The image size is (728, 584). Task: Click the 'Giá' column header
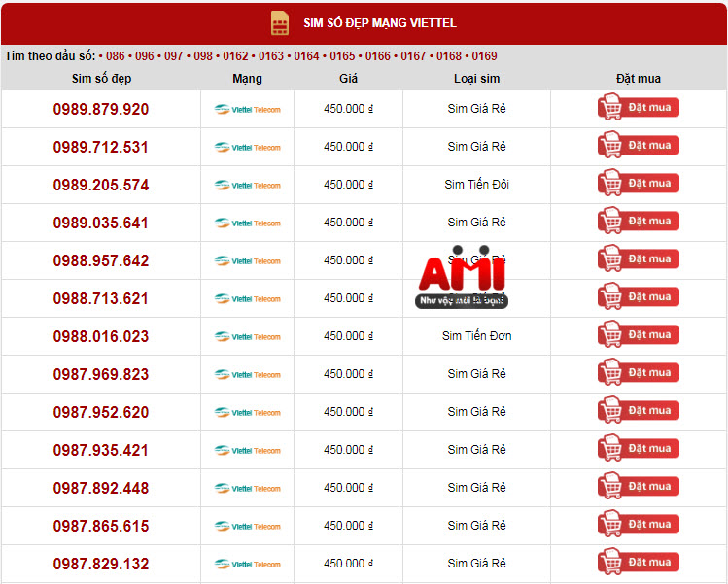coord(348,79)
